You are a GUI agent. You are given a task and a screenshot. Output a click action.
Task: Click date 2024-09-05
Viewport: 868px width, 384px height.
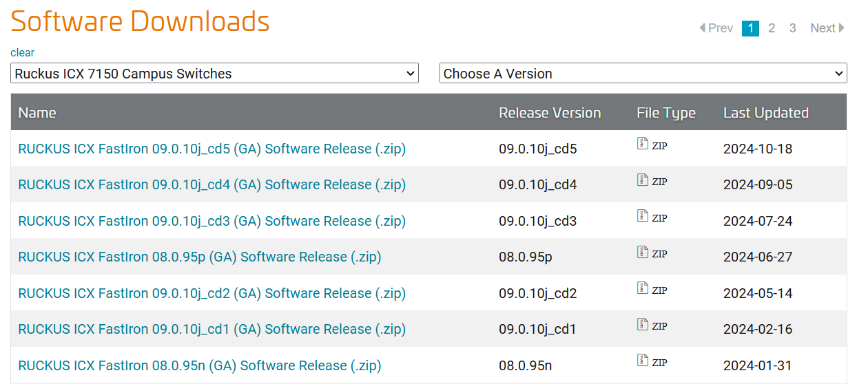758,184
